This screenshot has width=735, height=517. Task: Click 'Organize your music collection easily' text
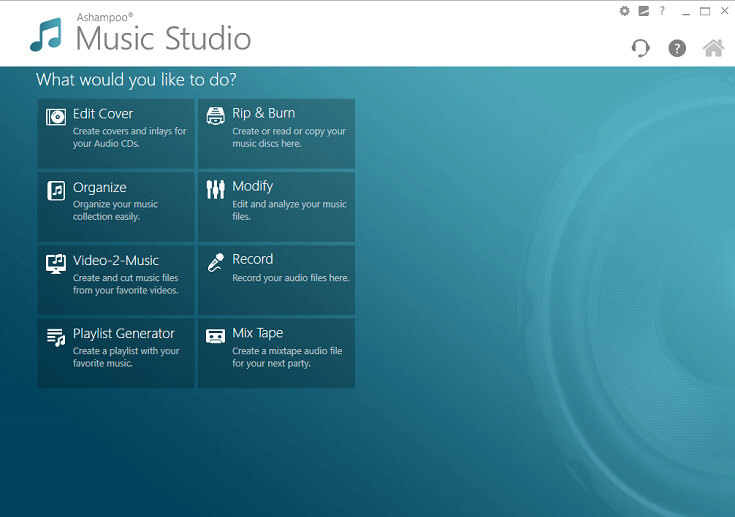(115, 210)
